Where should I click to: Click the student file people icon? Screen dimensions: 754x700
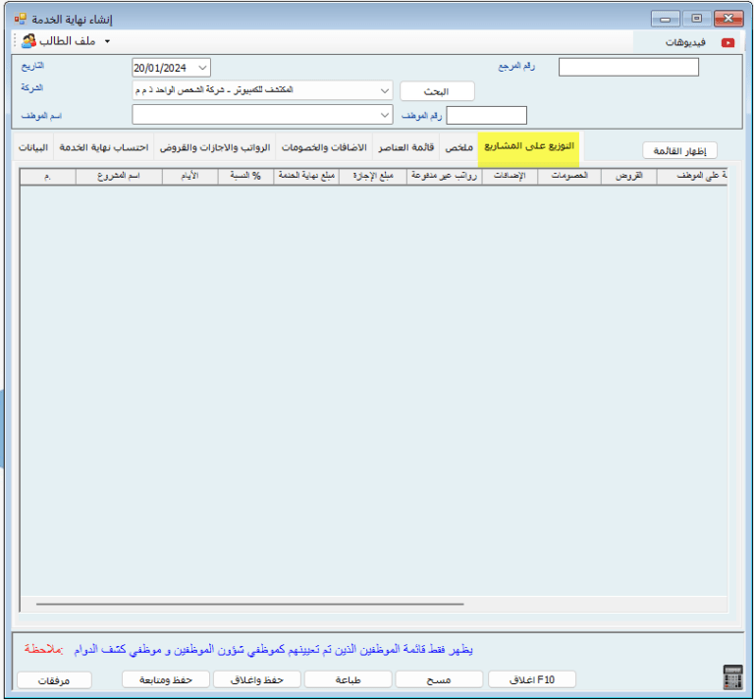point(29,41)
